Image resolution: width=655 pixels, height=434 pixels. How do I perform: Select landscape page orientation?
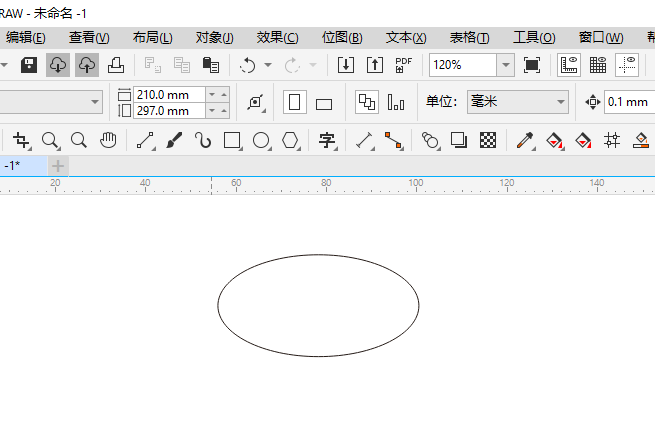(x=324, y=104)
